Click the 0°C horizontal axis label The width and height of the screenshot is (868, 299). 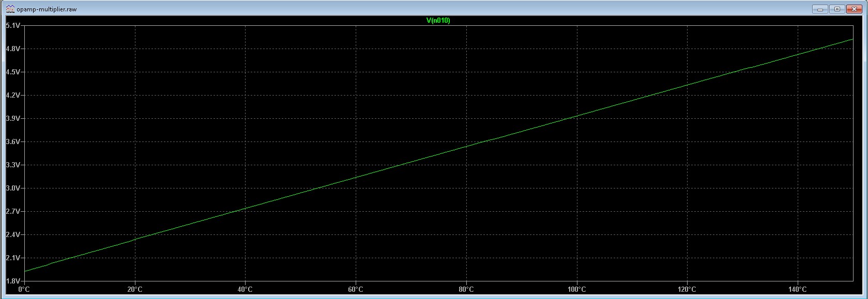coord(24,289)
